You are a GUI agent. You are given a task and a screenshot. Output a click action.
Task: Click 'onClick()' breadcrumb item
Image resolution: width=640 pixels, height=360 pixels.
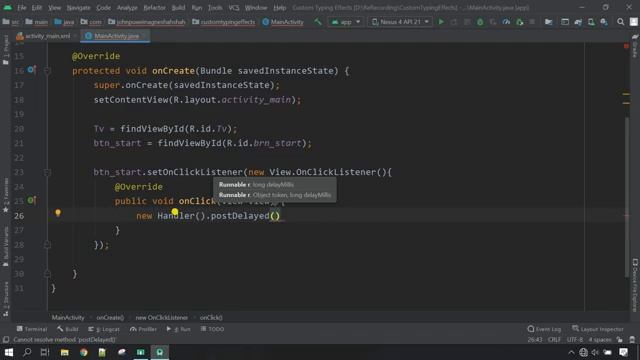[211, 318]
